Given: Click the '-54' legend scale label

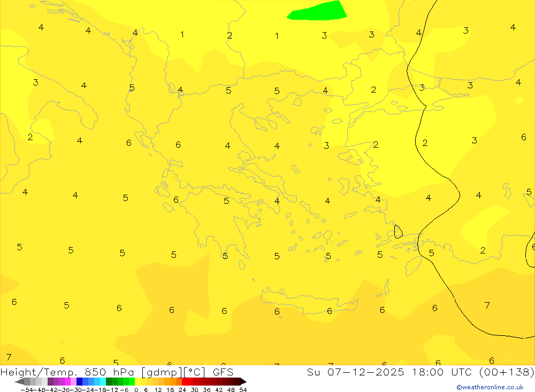Looking at the screenshot, I should coord(27,390).
